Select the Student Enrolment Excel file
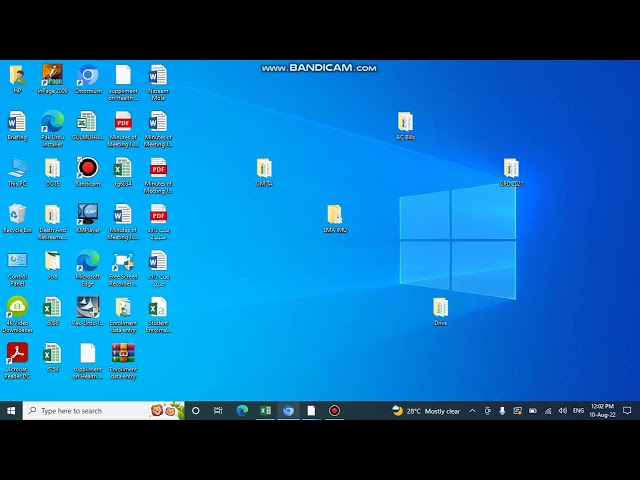The width and height of the screenshot is (640, 480). (158, 315)
